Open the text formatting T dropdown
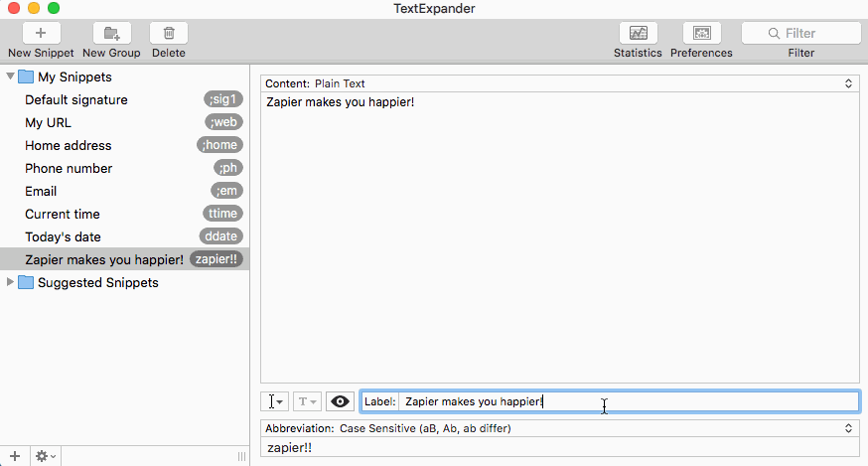This screenshot has width=868, height=466. coord(307,401)
